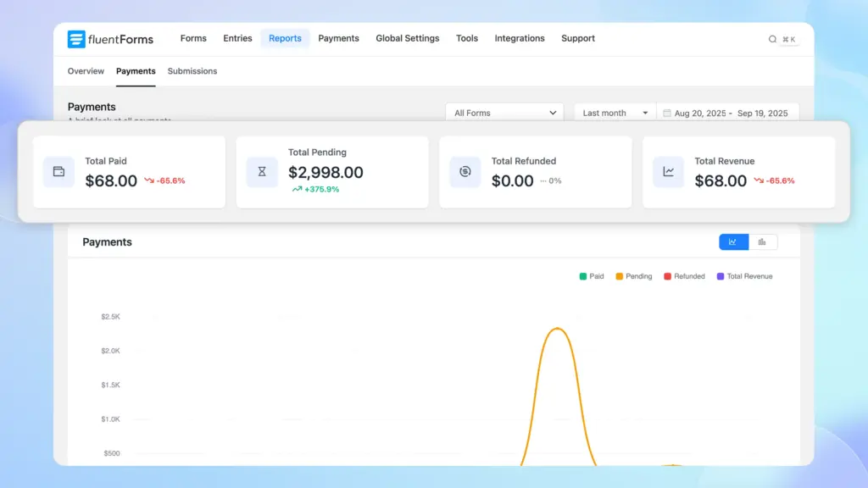Click the ⌘K search shortcut badge

click(789, 39)
